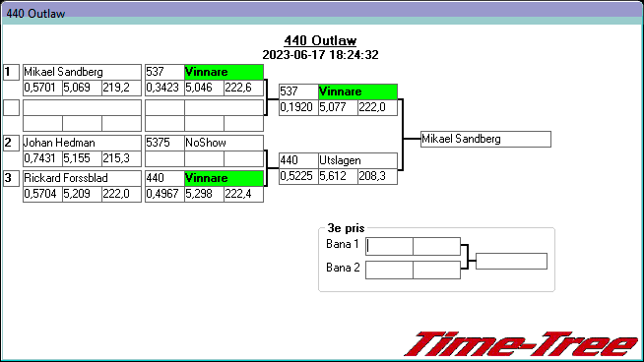Screen dimensions: 644x362
Task: Click the seed number 1 box
Action: coord(12,72)
